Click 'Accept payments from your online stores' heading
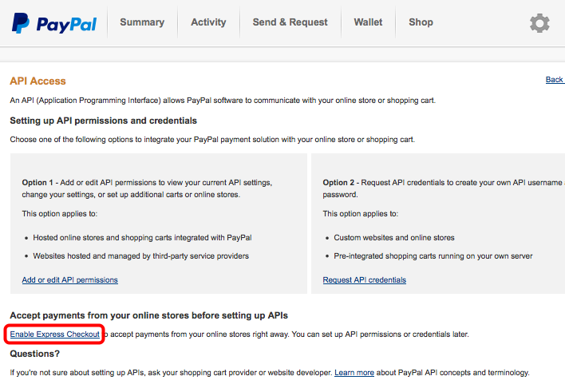565x392 pixels. coord(148,315)
